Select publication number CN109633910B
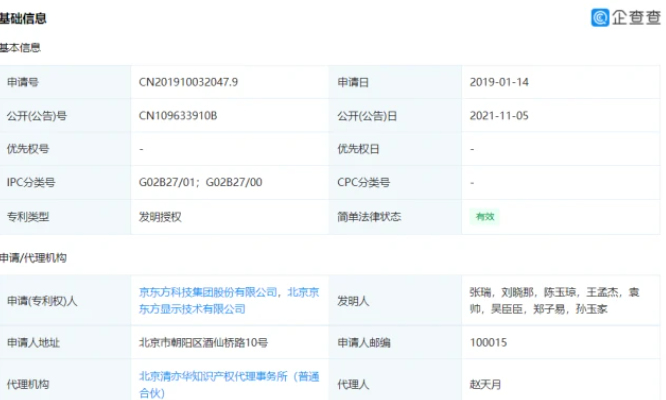The height and width of the screenshot is (400, 666). point(178,115)
